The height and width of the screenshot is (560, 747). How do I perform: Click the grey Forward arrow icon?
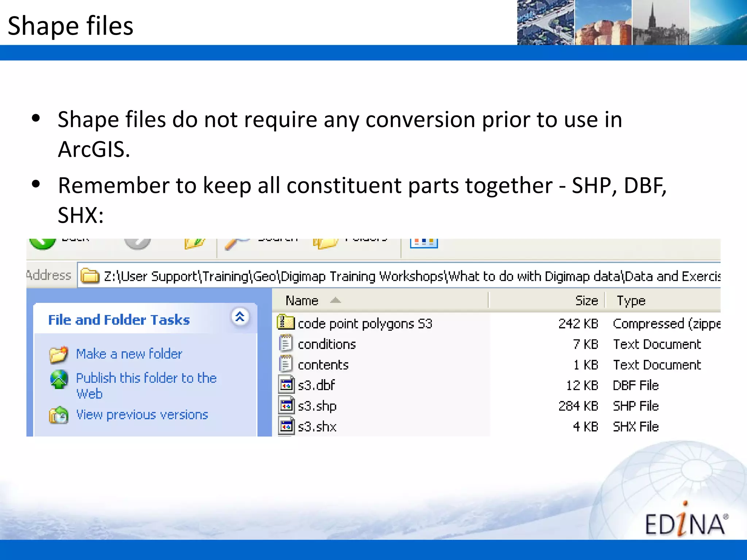coord(137,244)
